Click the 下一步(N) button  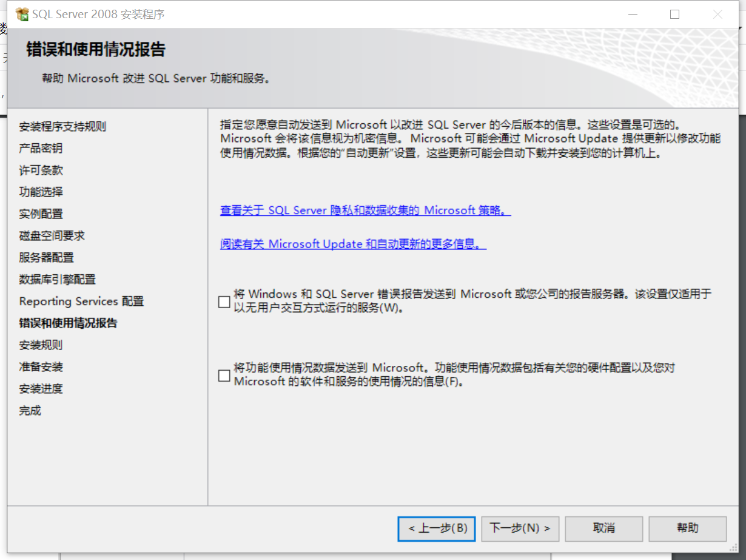[x=520, y=528]
